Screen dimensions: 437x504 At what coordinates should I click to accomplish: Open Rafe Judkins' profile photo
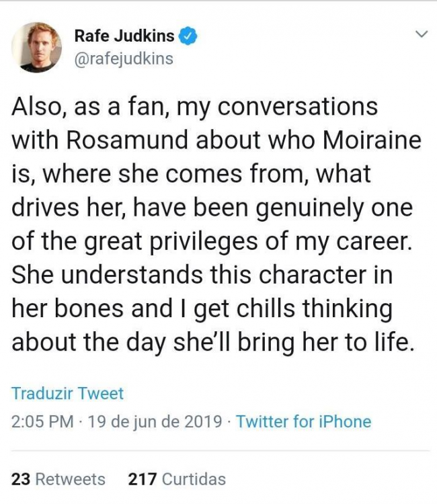pyautogui.click(x=36, y=47)
